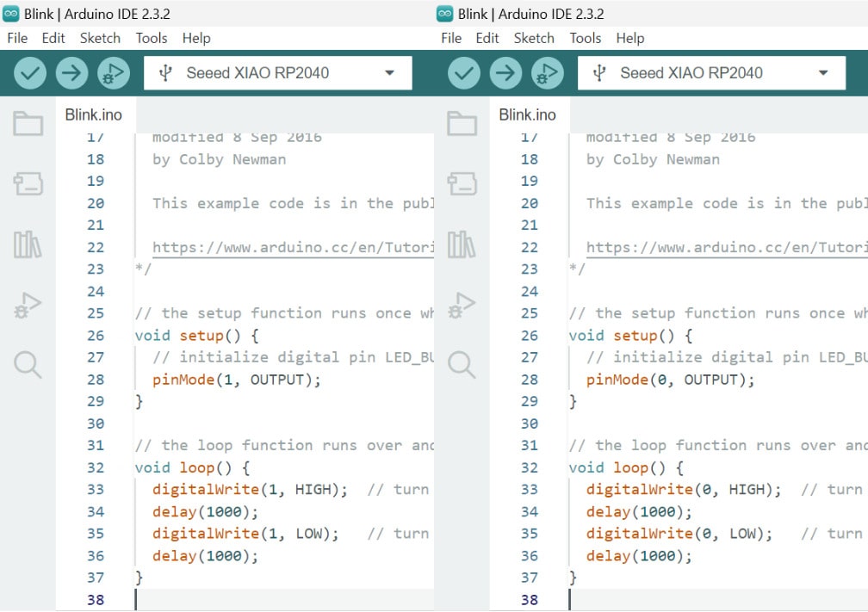Click digitalWrite(0, HIGH) in right editor
This screenshot has height=612, width=868.
point(684,490)
